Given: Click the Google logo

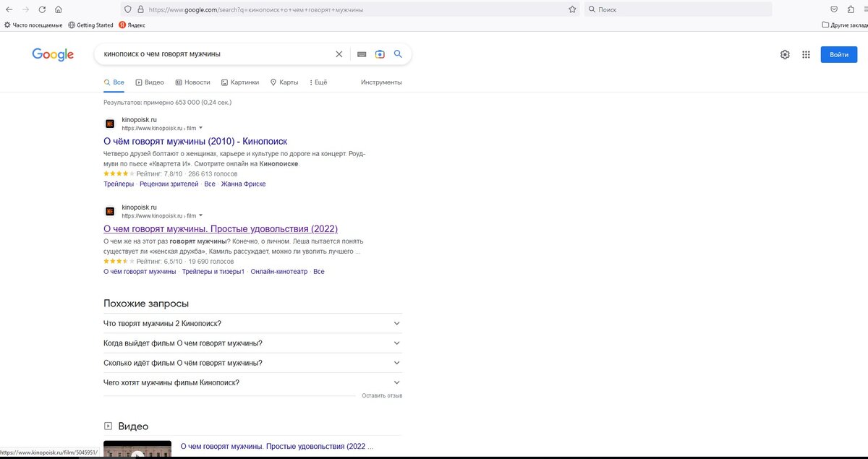Looking at the screenshot, I should click(53, 54).
